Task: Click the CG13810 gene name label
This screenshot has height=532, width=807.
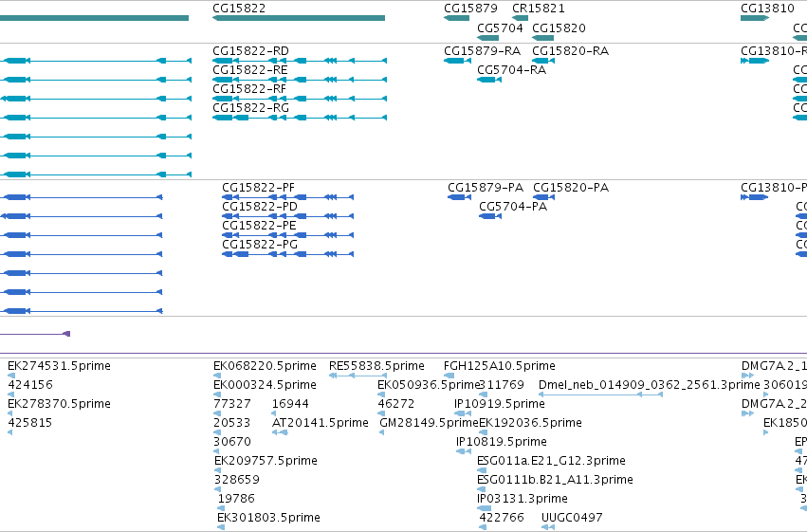Action: pos(767,9)
